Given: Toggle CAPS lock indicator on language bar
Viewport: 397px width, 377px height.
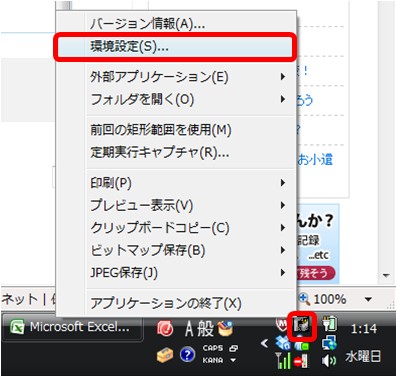Looking at the screenshot, I should point(213,348).
